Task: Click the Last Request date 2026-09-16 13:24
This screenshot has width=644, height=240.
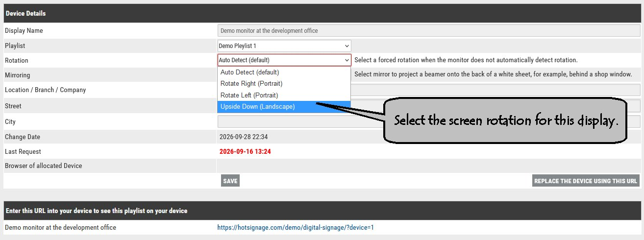Action: (245, 152)
